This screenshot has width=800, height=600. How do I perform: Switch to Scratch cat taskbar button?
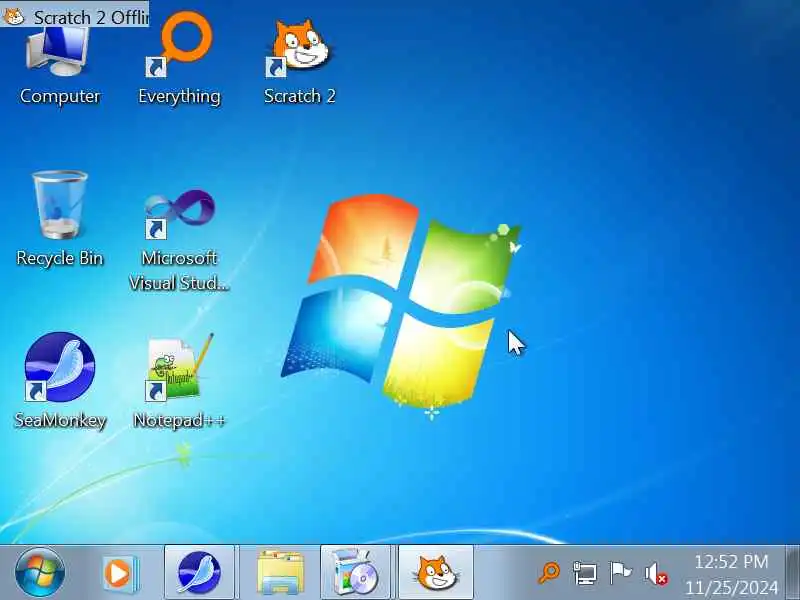coord(436,572)
